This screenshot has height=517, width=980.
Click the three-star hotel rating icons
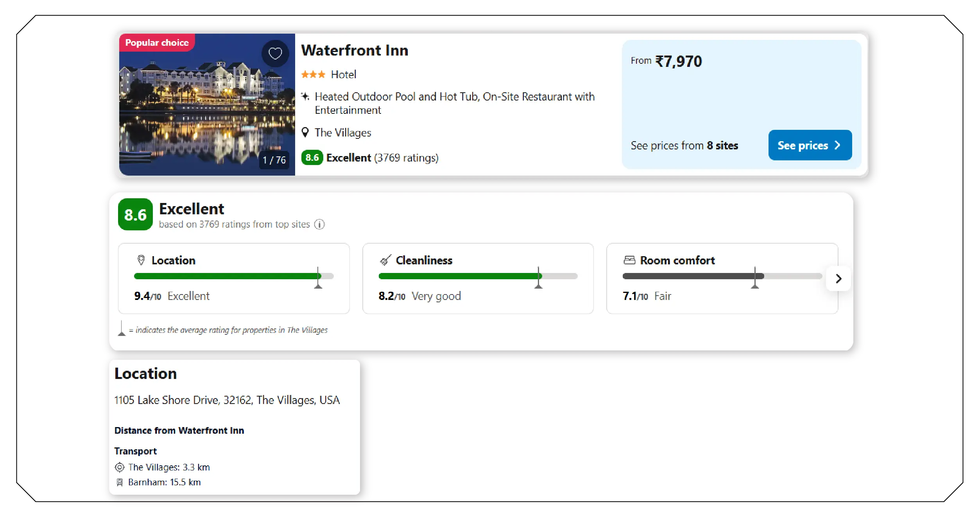(313, 74)
